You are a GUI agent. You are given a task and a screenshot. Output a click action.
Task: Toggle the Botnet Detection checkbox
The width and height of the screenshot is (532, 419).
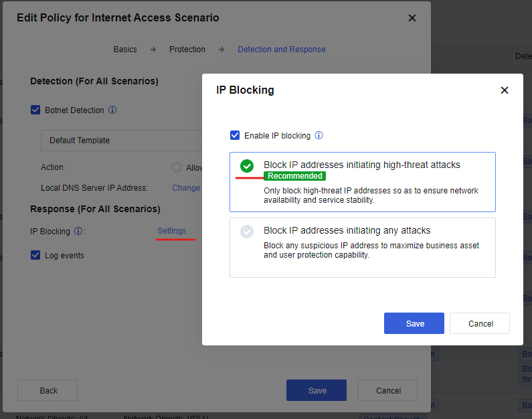click(35, 110)
